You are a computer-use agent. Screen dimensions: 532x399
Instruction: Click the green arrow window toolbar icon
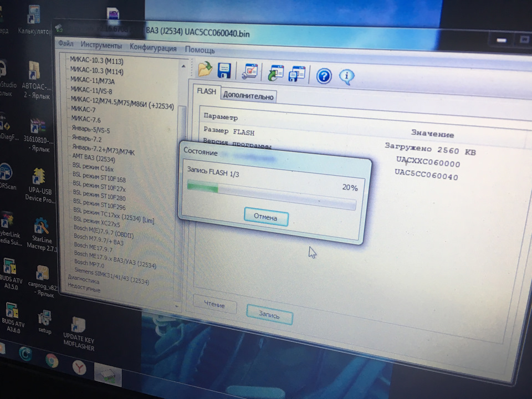coord(275,73)
